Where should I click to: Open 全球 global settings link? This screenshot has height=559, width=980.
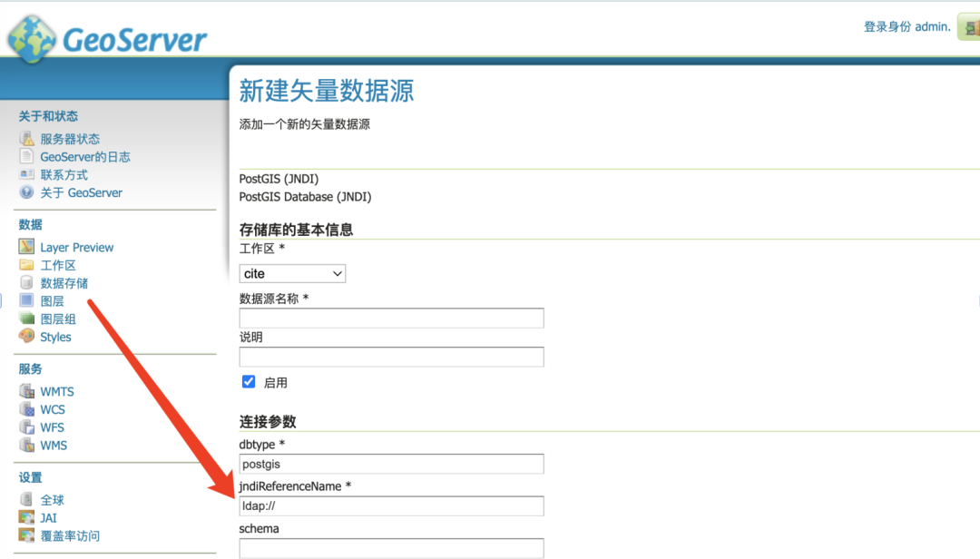tap(52, 500)
